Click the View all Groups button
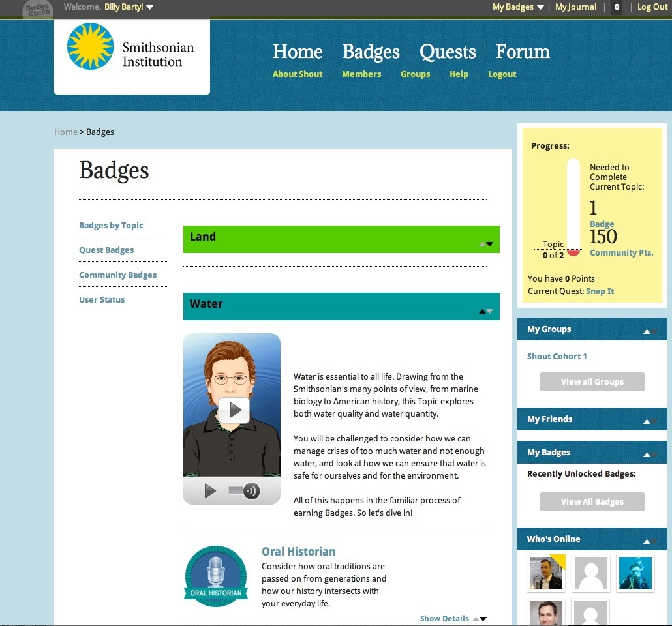 click(x=592, y=381)
